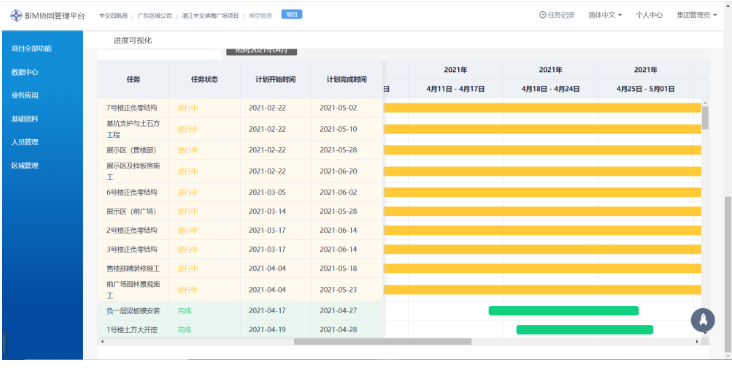Select the 前广场园林景观施工 task row
732x368 pixels.
point(240,290)
